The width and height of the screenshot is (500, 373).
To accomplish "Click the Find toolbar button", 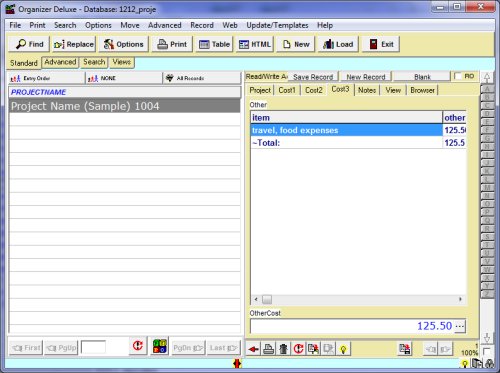I will click(29, 44).
